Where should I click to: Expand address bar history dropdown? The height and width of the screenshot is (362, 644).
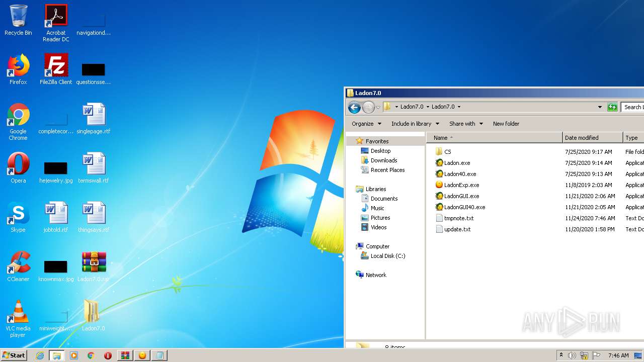[x=600, y=107]
